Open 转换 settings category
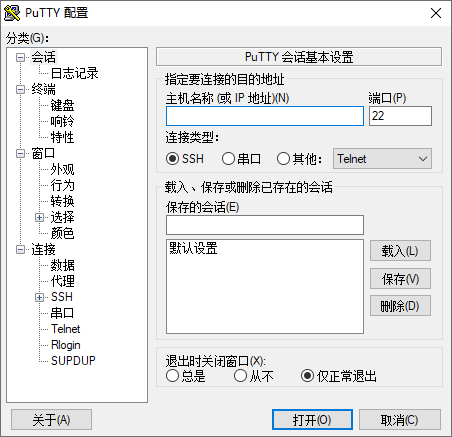This screenshot has width=452, height=437. click(x=62, y=201)
